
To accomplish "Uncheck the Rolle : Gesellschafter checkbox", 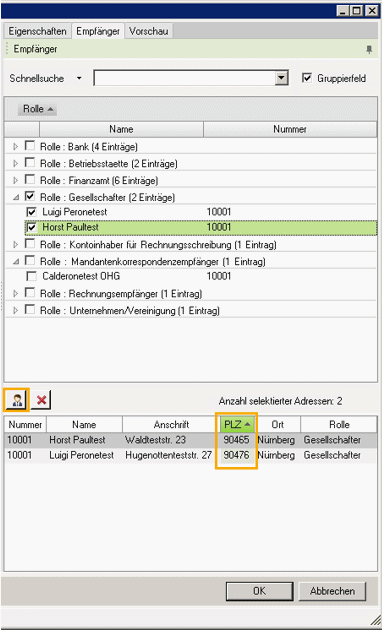I will (30, 197).
